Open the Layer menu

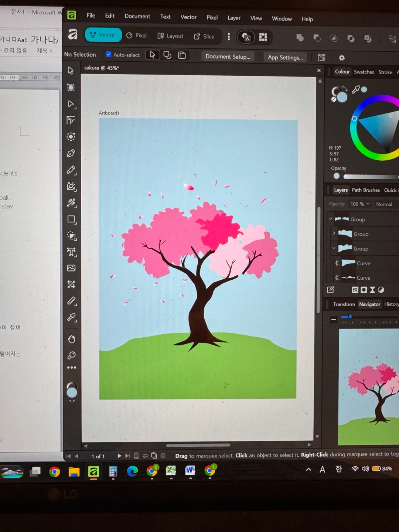[234, 18]
